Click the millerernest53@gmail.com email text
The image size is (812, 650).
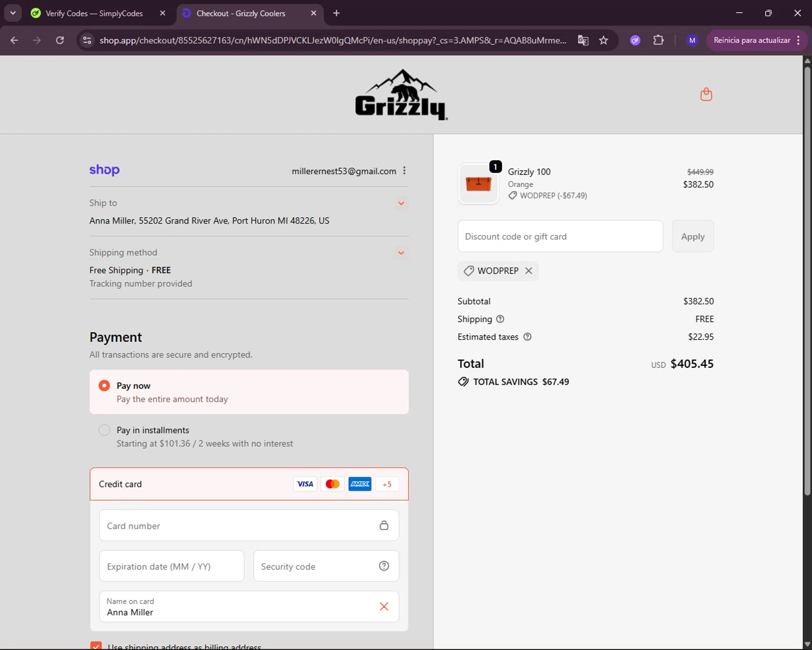(x=344, y=171)
